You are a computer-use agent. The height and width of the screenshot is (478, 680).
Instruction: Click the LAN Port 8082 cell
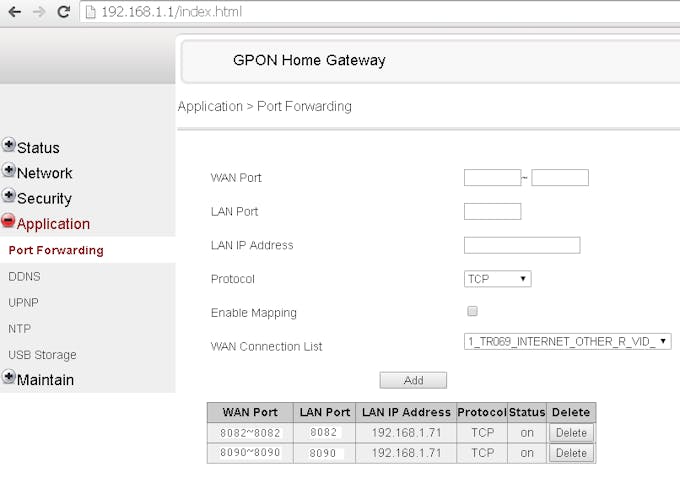[x=324, y=433]
